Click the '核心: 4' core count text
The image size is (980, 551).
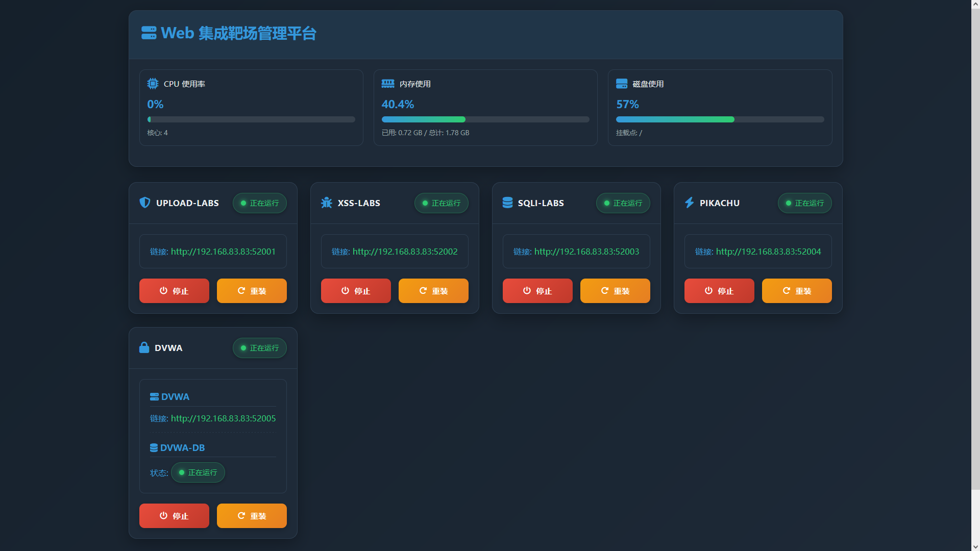157,133
